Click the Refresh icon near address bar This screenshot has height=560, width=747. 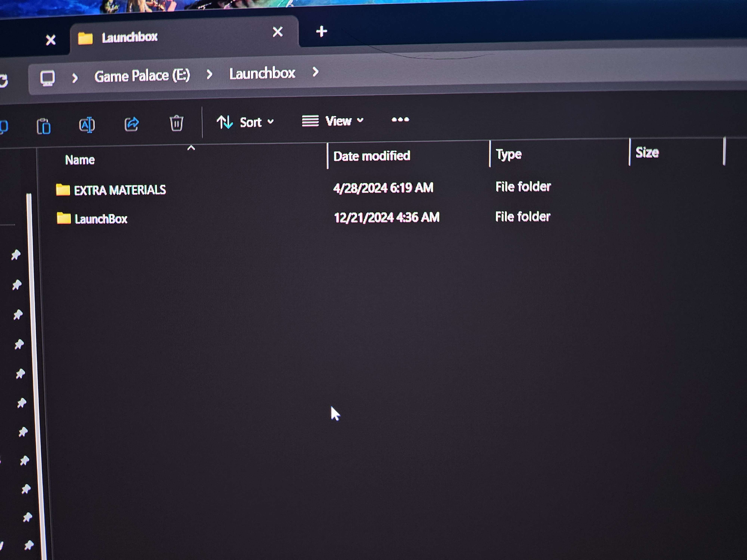pyautogui.click(x=3, y=81)
